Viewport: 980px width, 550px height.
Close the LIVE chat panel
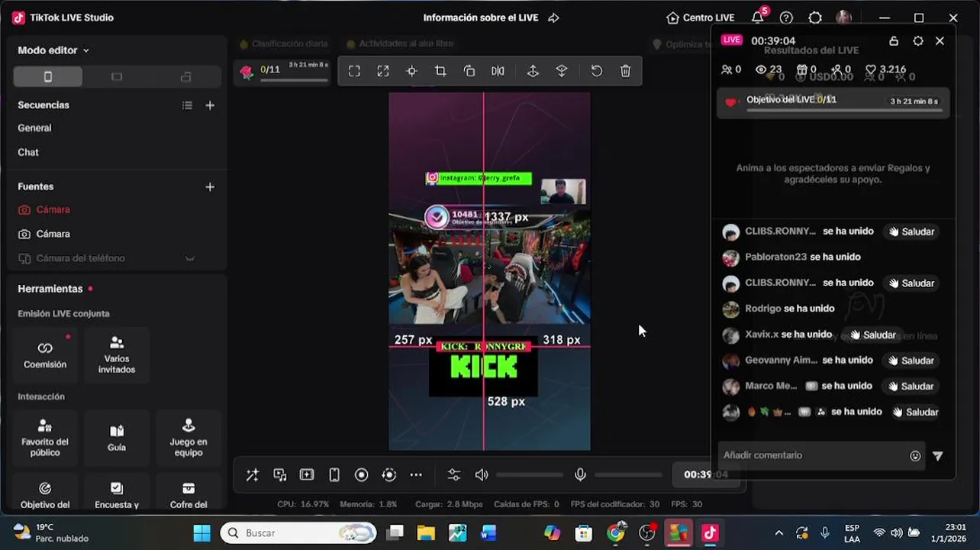pyautogui.click(x=940, y=41)
